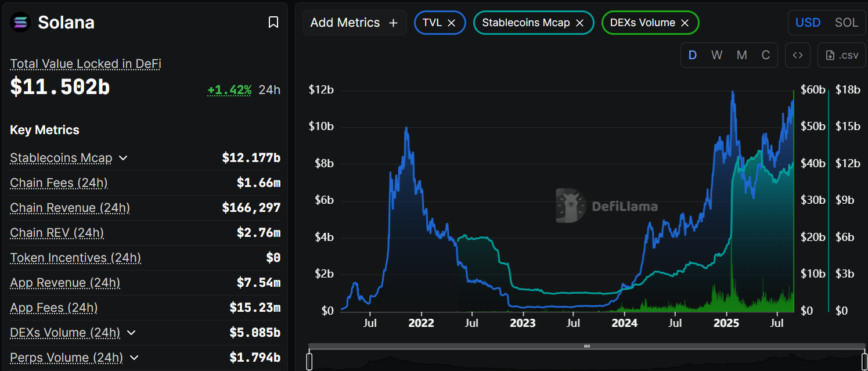The width and height of the screenshot is (868, 371).
Task: Click the $12b TVL axis label
Action: point(321,90)
